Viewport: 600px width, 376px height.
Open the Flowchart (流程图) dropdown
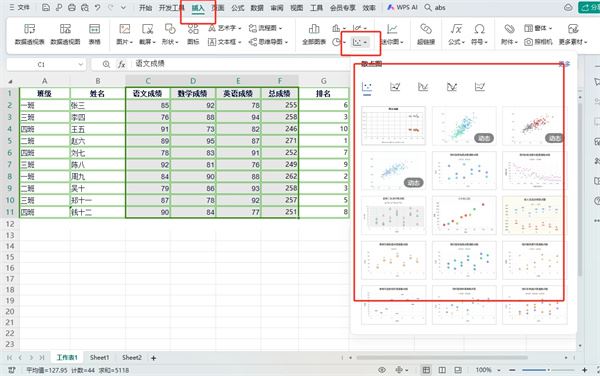click(x=265, y=28)
